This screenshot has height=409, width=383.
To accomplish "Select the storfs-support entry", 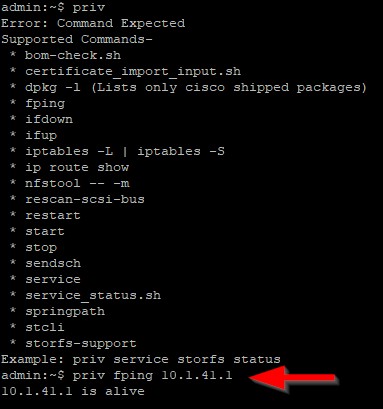I will pyautogui.click(x=81, y=344).
